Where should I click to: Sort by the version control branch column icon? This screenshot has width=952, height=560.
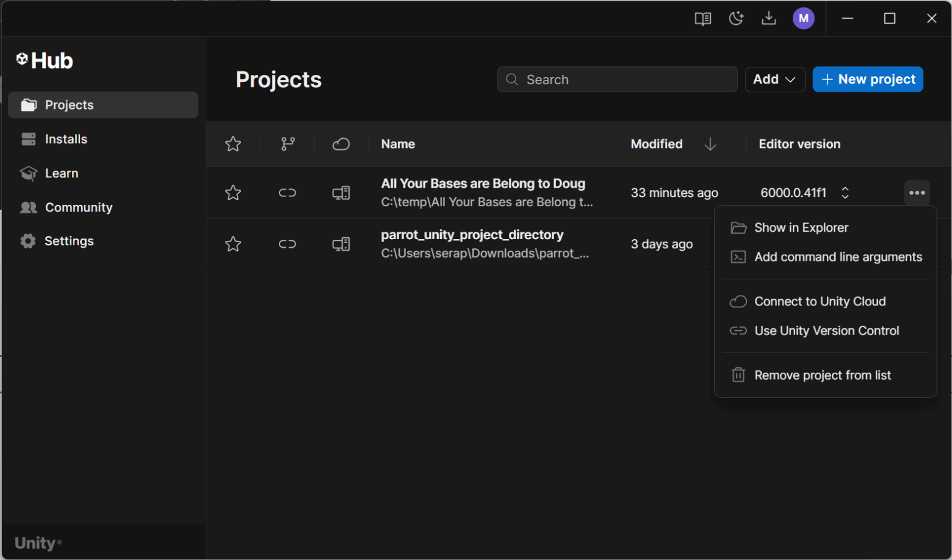click(x=288, y=144)
